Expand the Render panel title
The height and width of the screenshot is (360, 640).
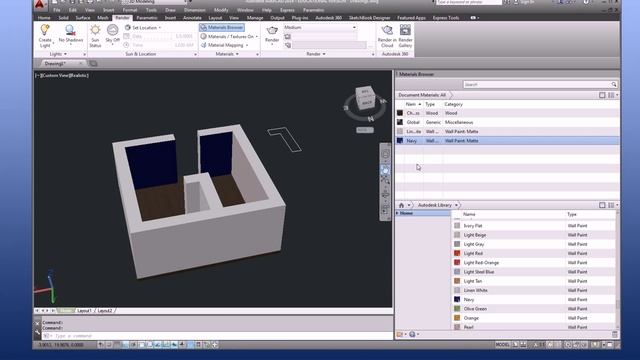(316, 54)
